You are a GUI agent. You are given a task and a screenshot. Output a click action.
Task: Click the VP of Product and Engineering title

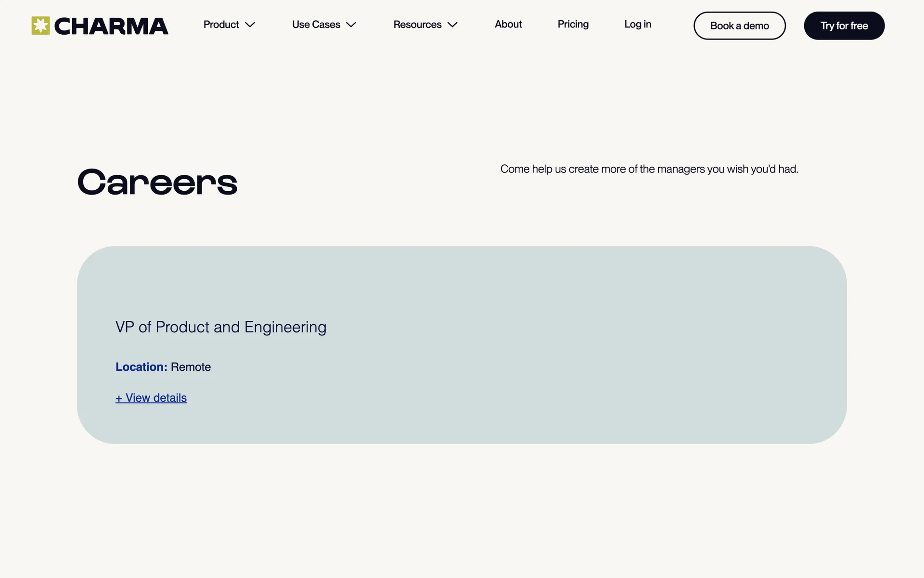pyautogui.click(x=221, y=327)
